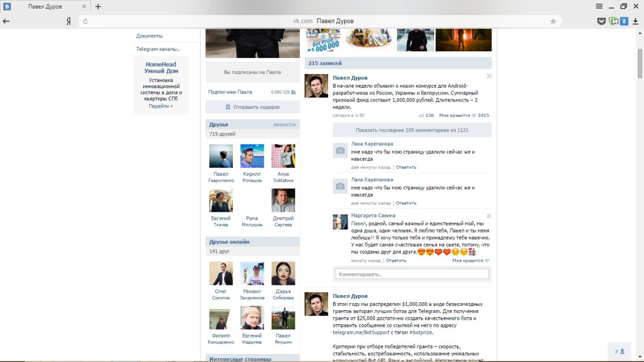Open the telegram.me/BotSupport link
The image size is (644, 362).
point(361,332)
